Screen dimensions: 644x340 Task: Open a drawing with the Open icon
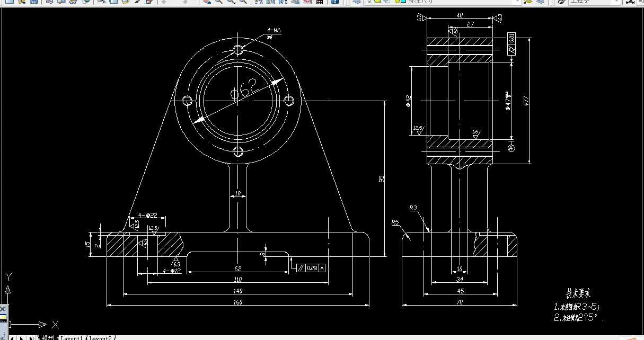click(23, 3)
